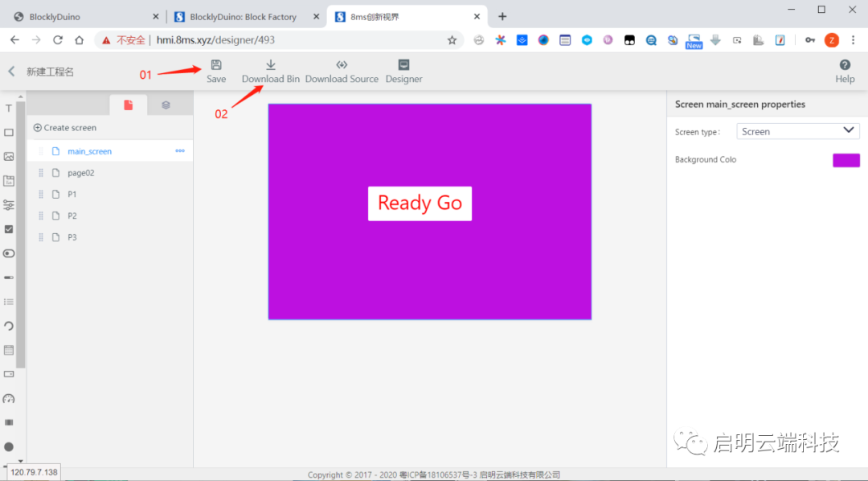Click the Ready Go label on canvas
The width and height of the screenshot is (868, 481).
click(x=420, y=203)
